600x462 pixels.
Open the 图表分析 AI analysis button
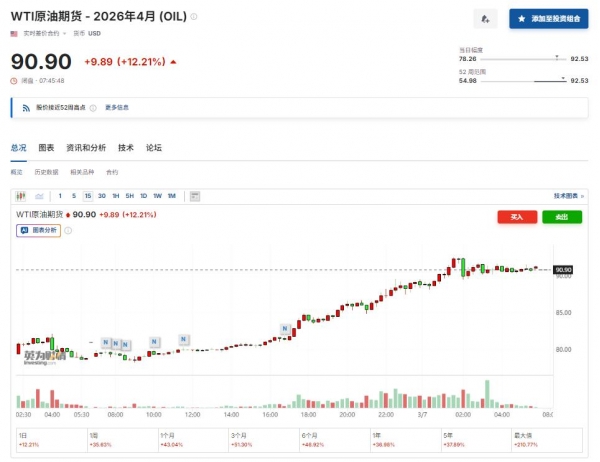point(38,230)
